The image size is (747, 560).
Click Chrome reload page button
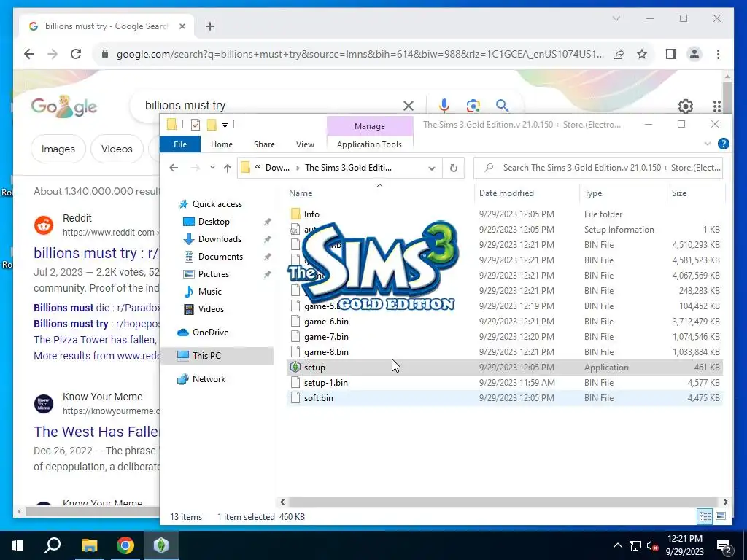pos(76,54)
